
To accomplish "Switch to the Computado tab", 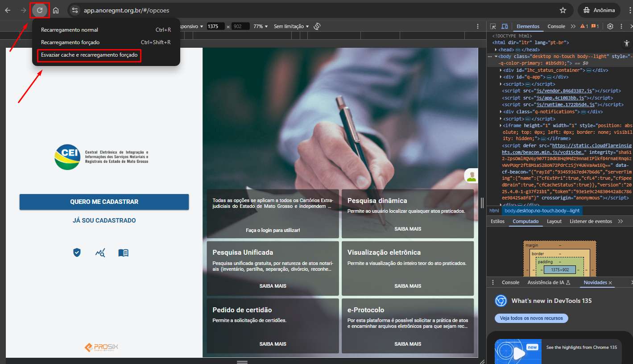I will point(525,221).
